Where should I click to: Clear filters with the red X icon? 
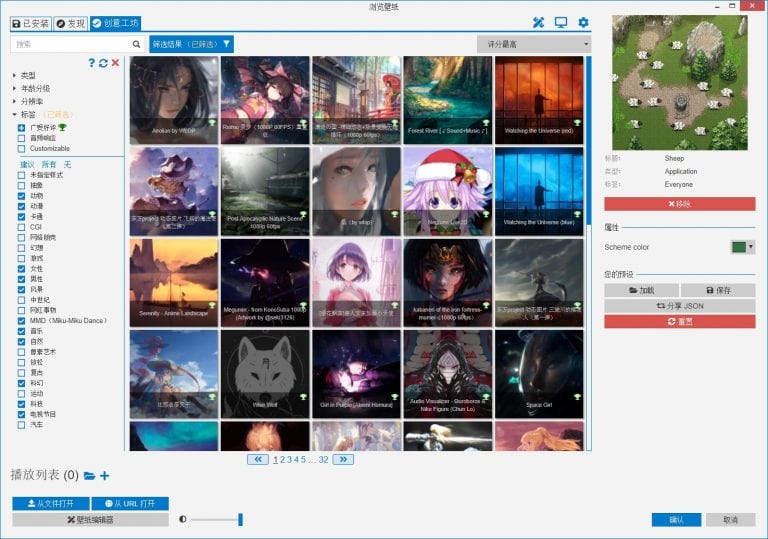[115, 63]
